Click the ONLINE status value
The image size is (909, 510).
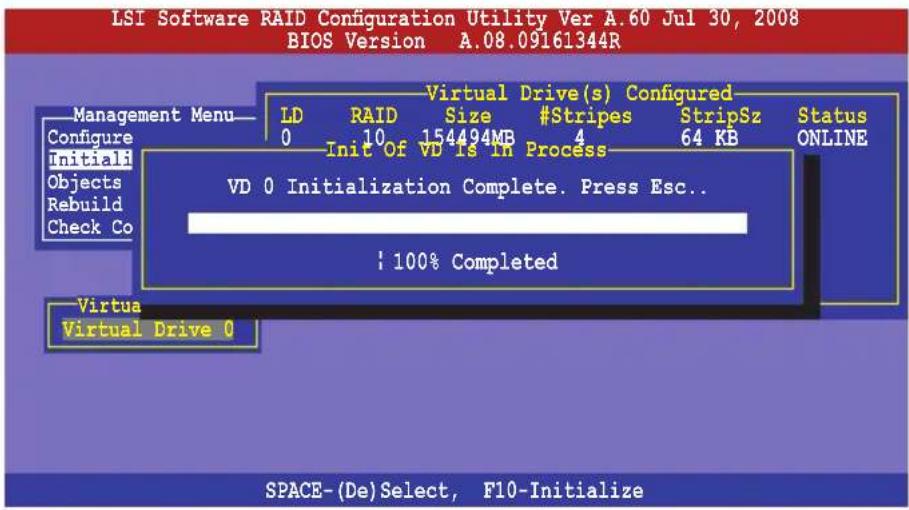pyautogui.click(x=832, y=138)
